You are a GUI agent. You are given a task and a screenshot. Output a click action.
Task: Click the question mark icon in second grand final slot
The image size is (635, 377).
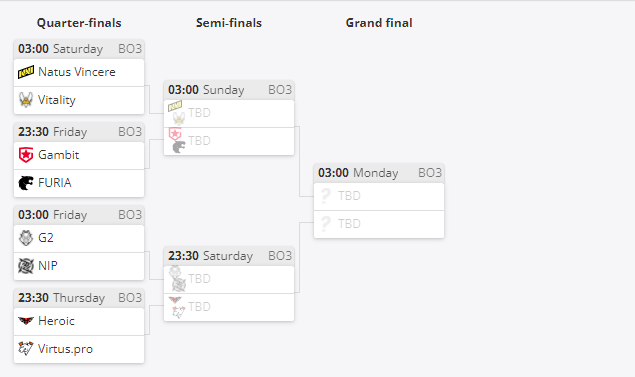(x=326, y=224)
